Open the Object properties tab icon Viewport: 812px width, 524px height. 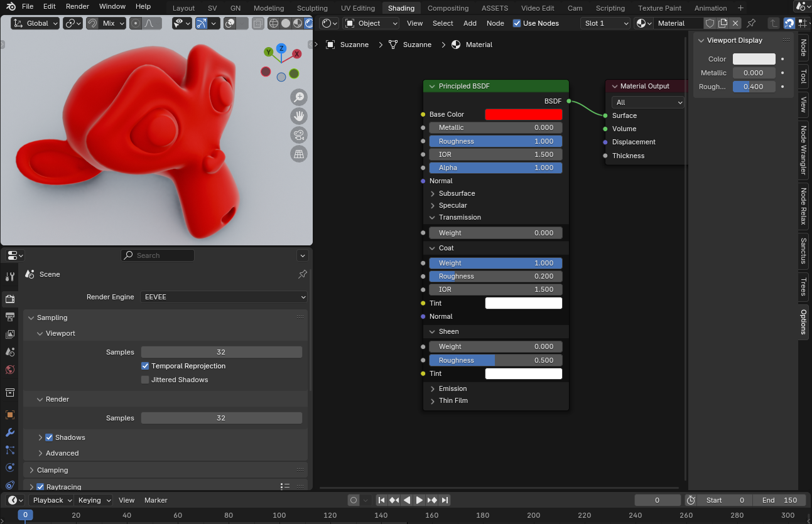click(9, 415)
